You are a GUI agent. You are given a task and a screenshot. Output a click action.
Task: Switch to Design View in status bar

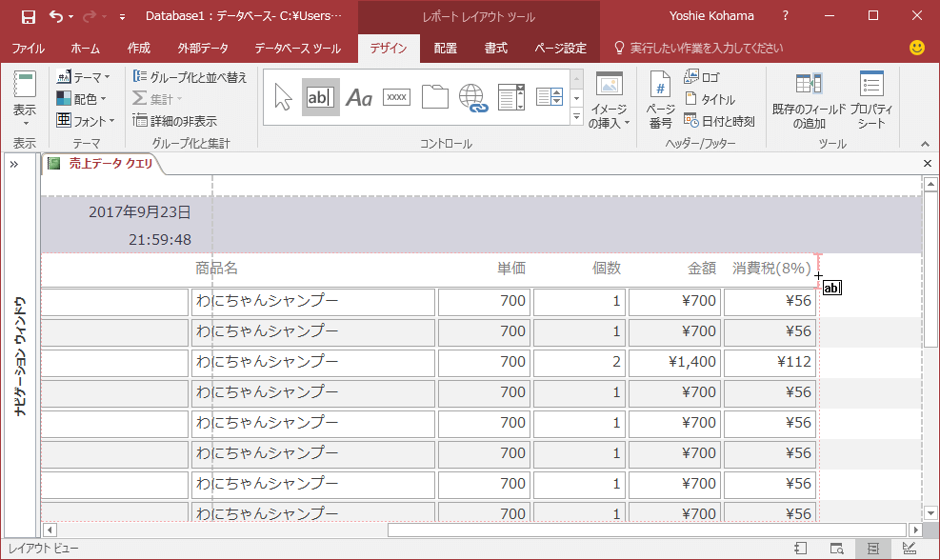point(909,548)
